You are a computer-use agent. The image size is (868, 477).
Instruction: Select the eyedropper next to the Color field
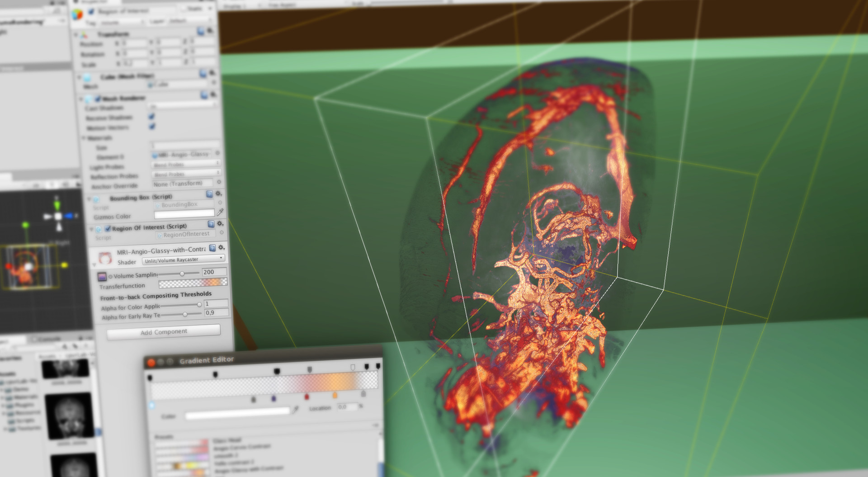point(296,409)
